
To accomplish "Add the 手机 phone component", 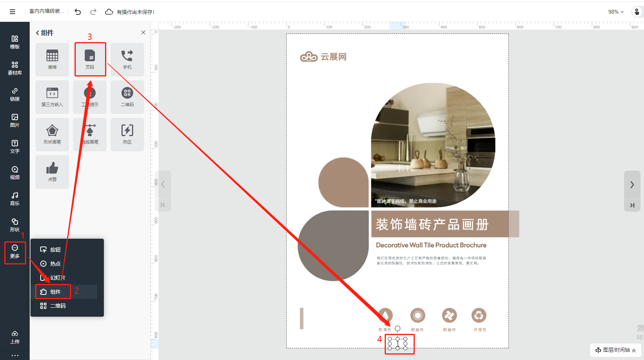I will point(127,59).
